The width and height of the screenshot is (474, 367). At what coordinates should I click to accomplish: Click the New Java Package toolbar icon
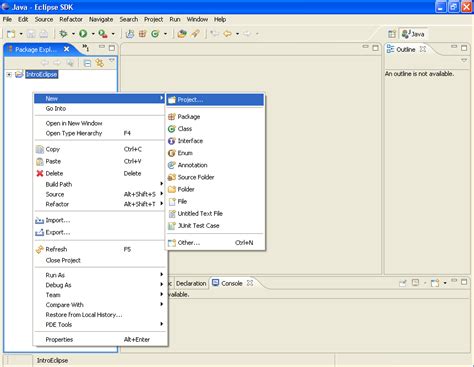pos(142,34)
